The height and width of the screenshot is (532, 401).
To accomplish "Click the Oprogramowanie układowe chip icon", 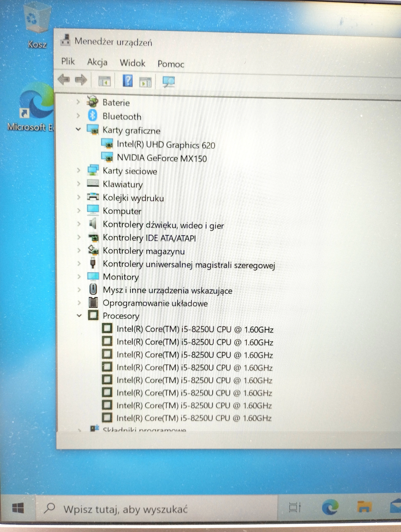I will coord(93,302).
